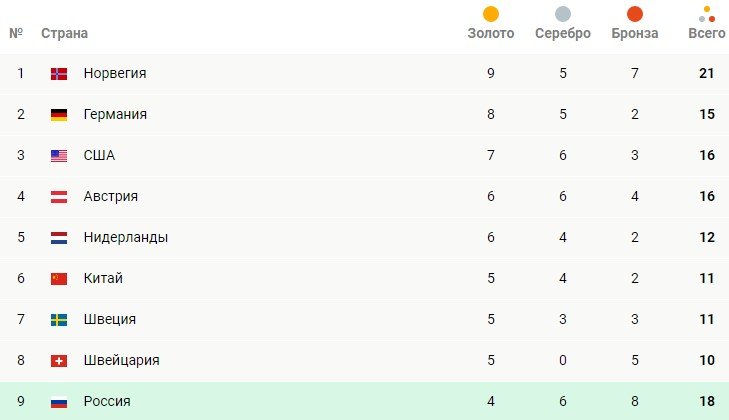Click the Norway flag icon
The image size is (729, 420).
coord(59,74)
